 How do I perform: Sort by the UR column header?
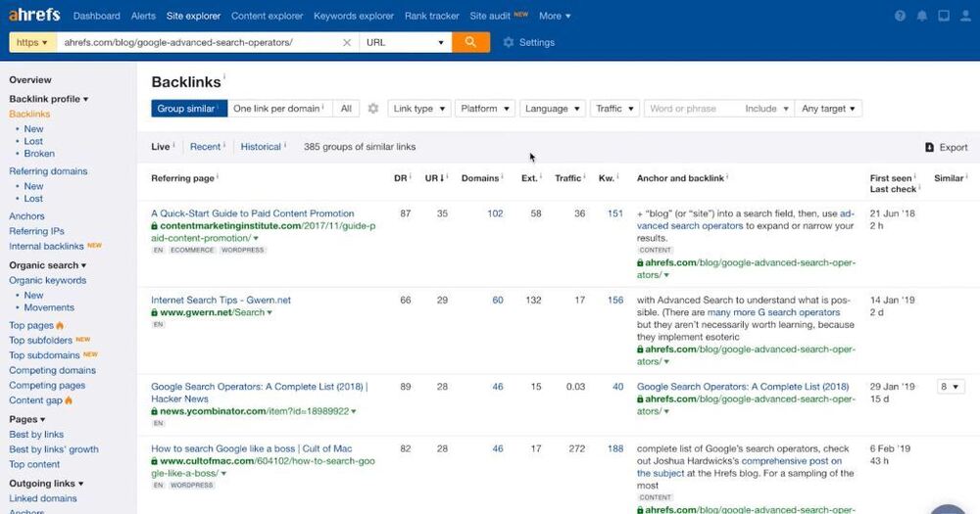pyautogui.click(x=434, y=178)
